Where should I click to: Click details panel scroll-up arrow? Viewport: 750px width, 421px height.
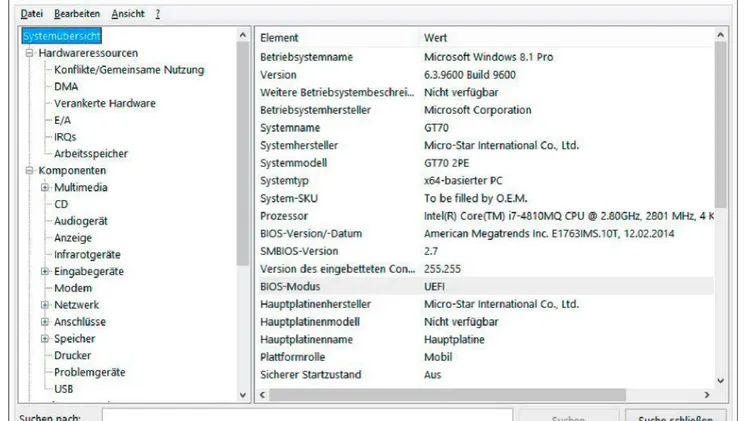[720, 35]
